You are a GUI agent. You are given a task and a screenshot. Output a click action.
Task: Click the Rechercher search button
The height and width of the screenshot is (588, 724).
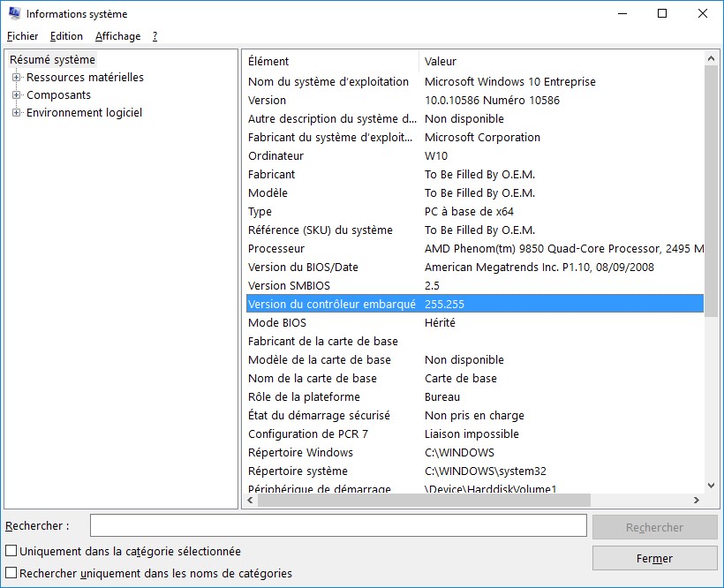point(654,527)
